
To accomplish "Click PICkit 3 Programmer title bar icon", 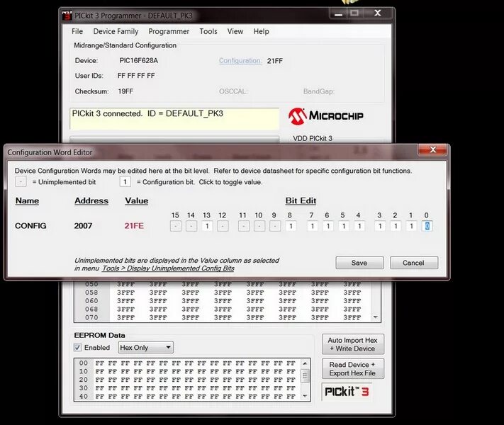I will click(67, 16).
